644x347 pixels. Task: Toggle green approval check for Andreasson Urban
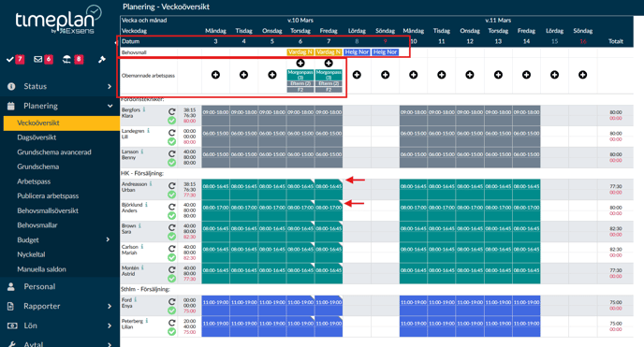pos(171,195)
